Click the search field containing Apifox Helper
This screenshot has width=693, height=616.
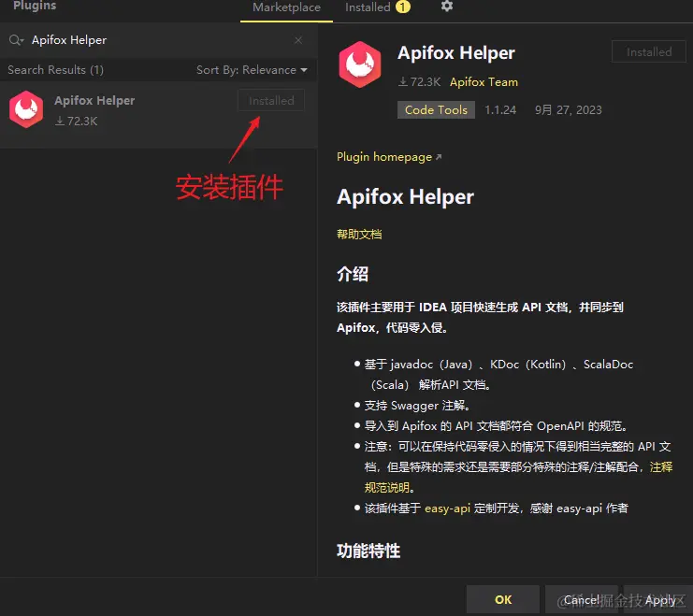pyautogui.click(x=159, y=40)
